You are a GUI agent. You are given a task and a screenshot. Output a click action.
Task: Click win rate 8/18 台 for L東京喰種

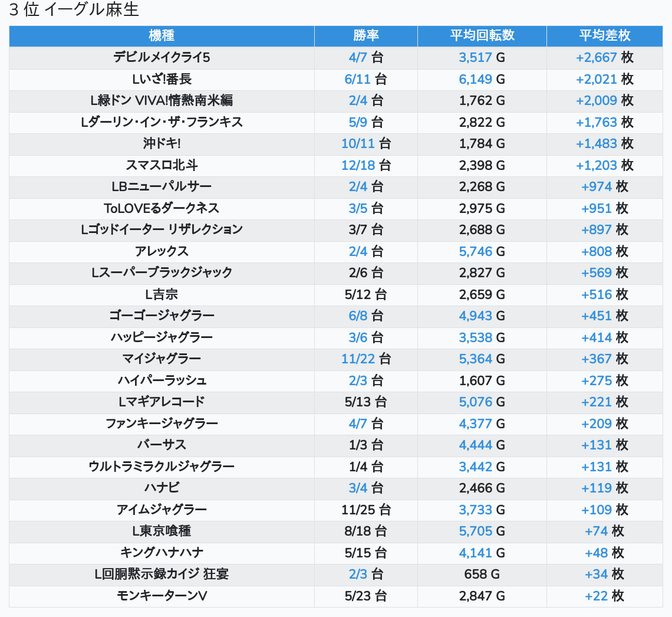365,531
